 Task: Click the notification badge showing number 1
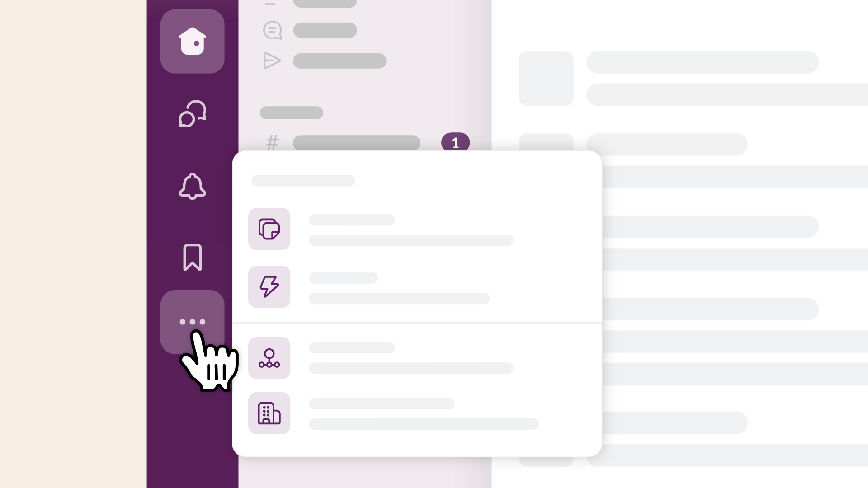click(455, 143)
